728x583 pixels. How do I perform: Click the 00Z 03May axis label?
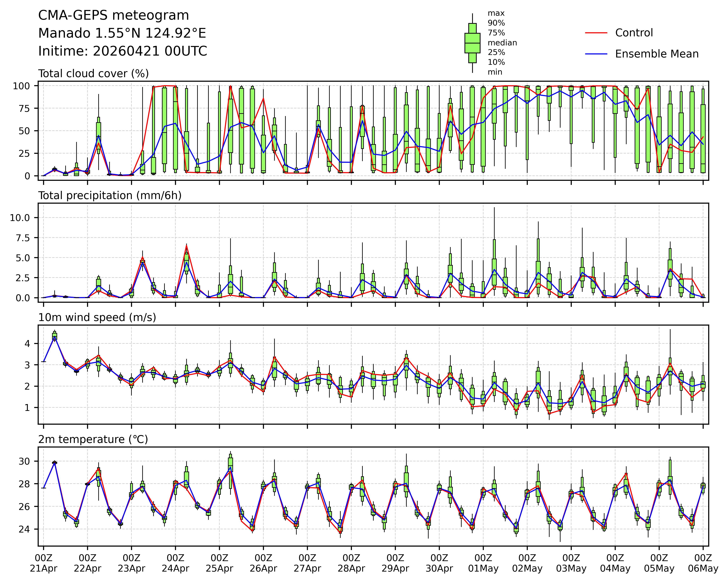coord(571,563)
